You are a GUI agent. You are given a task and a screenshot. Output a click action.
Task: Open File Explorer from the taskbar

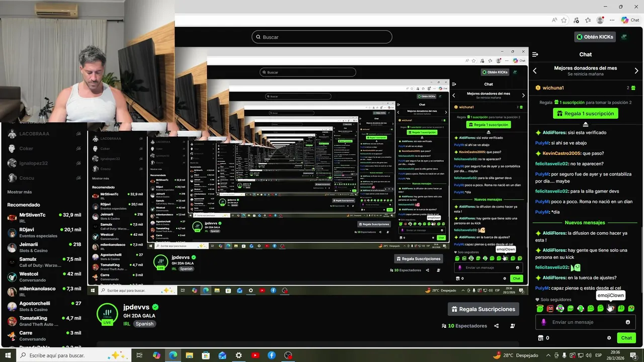[189, 355]
